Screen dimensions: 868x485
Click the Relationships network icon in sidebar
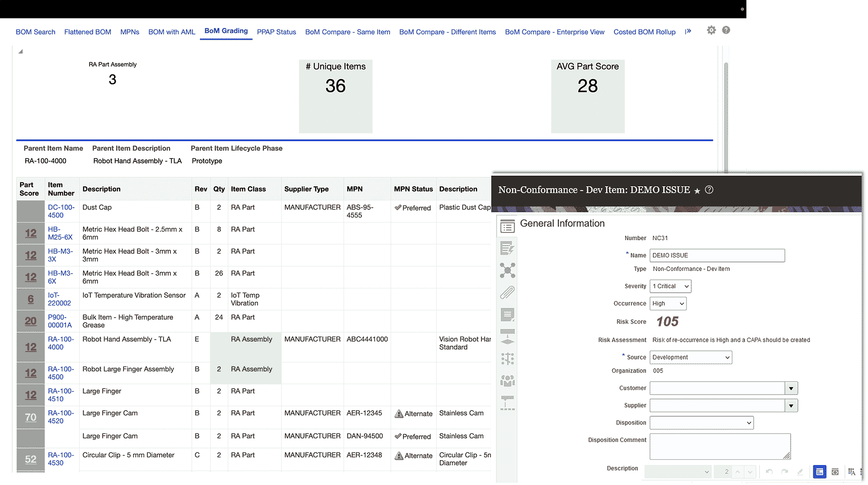[507, 271]
